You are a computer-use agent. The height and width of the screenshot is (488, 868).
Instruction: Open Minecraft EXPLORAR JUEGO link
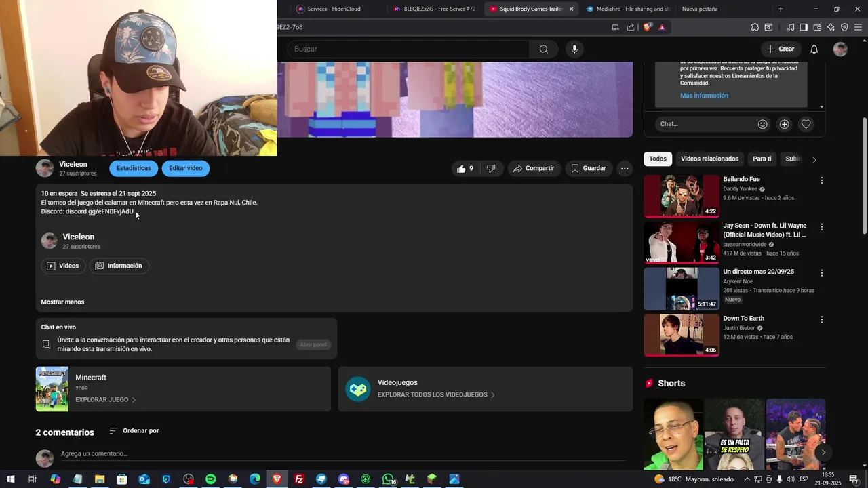point(106,400)
